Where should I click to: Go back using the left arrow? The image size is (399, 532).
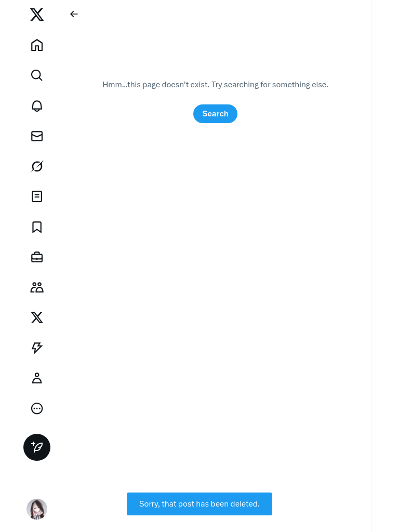(74, 14)
